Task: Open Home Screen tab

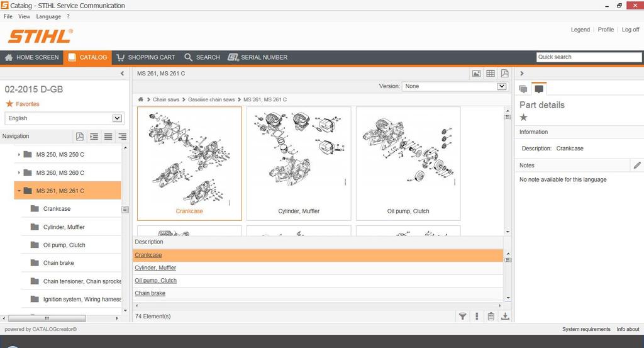Action: click(32, 57)
